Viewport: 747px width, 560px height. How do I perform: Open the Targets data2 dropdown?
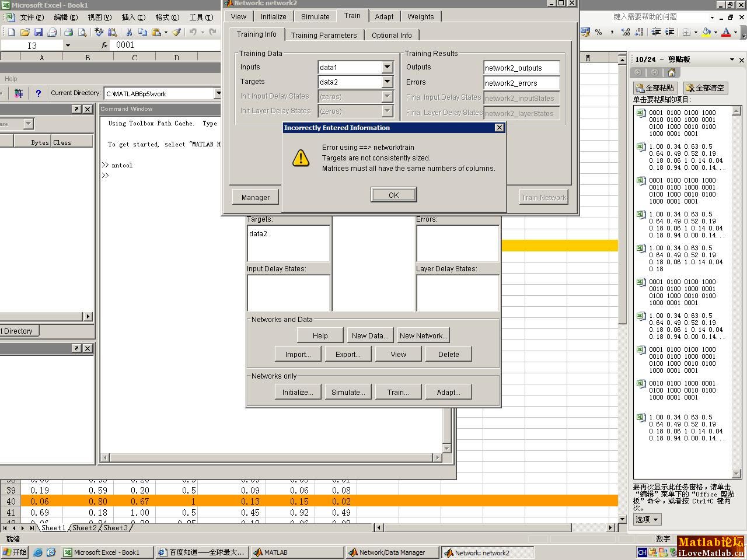[387, 82]
